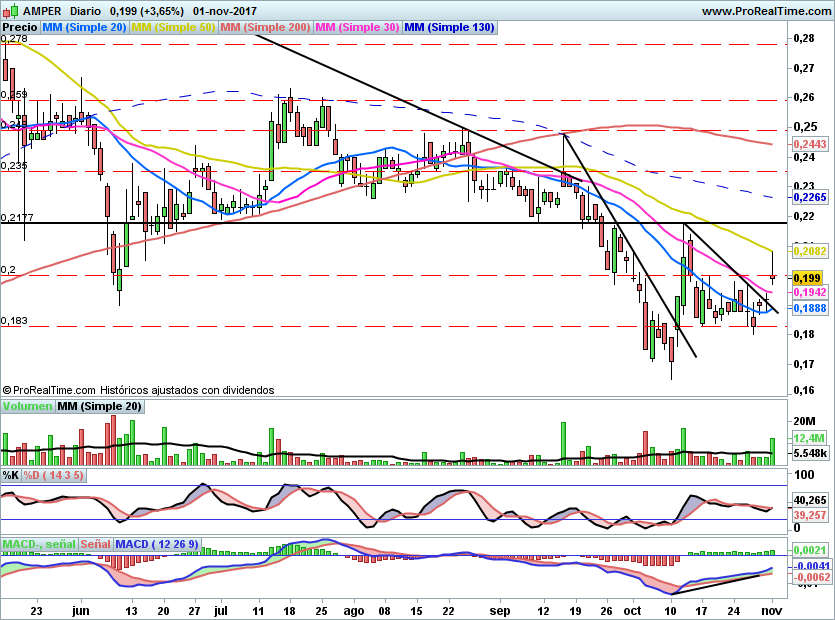Image resolution: width=835 pixels, height=620 pixels.
Task: Select the %K stochastic label
Action: pos(11,474)
